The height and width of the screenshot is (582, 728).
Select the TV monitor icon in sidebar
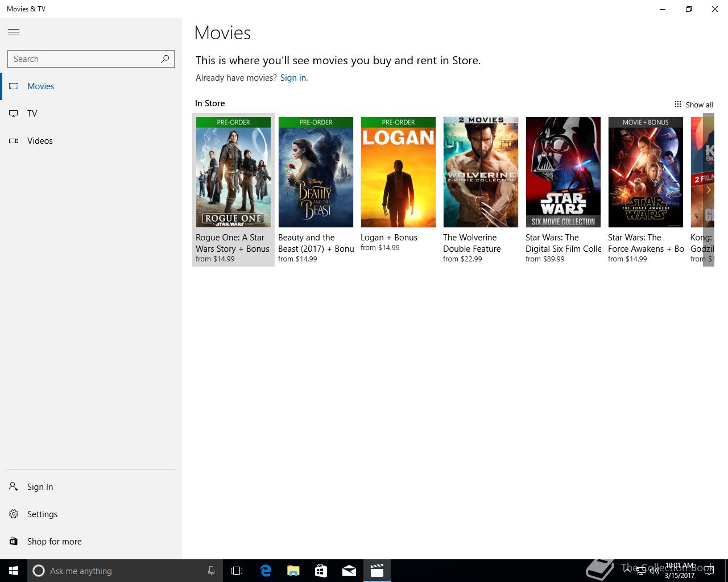(x=14, y=114)
